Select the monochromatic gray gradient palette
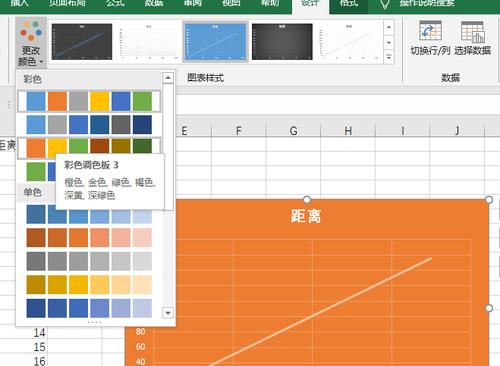This screenshot has width=500, height=366. (89, 261)
